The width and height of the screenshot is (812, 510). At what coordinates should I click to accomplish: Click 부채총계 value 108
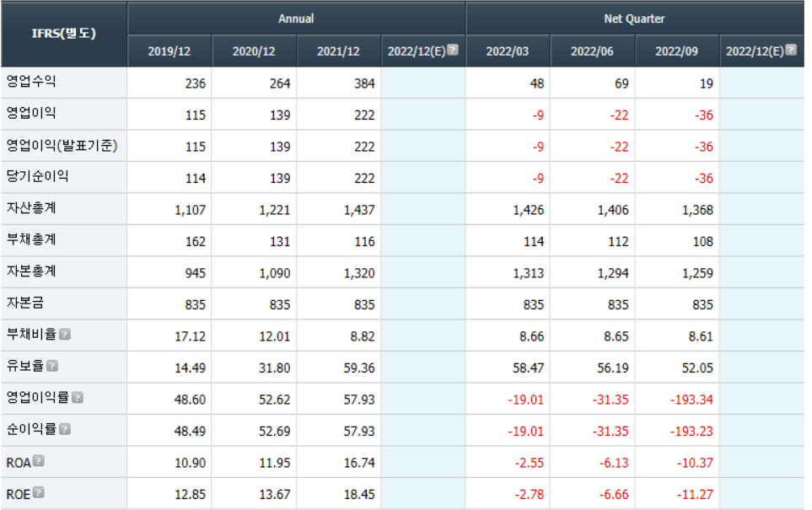coord(702,241)
